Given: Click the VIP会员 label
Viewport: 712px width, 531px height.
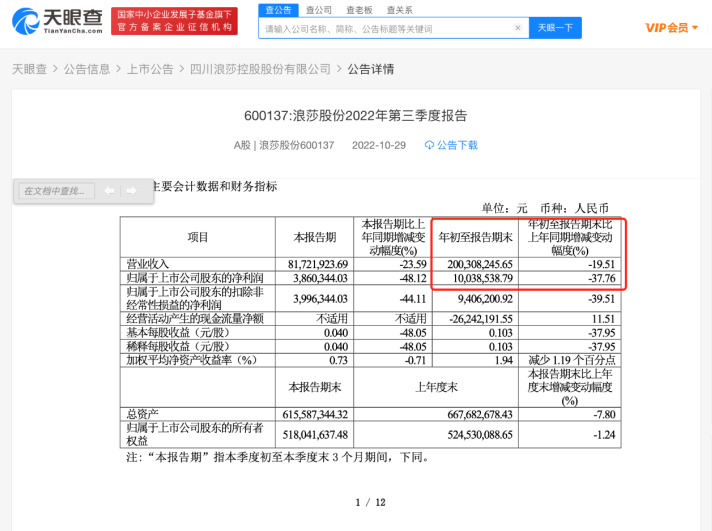Looking at the screenshot, I should pos(667,28).
